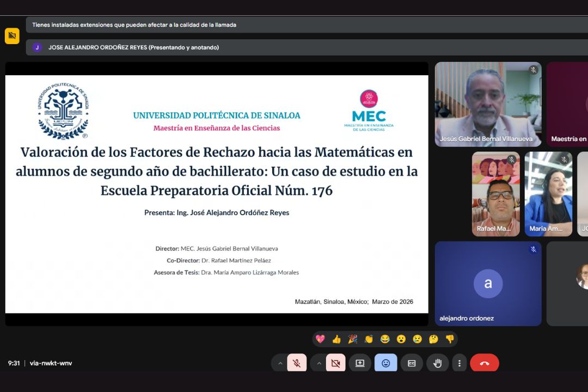
Task: Close the emoji reactions bar via smiley button
Action: click(x=385, y=363)
